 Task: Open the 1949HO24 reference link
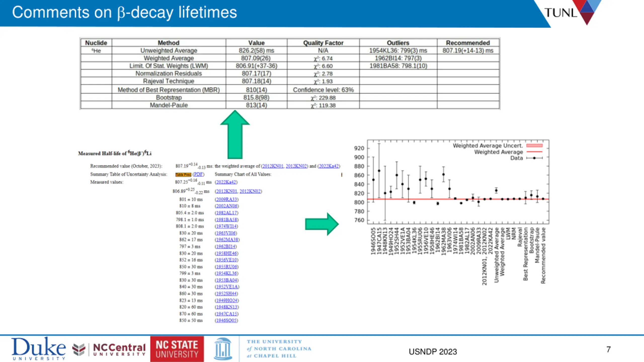tap(227, 300)
